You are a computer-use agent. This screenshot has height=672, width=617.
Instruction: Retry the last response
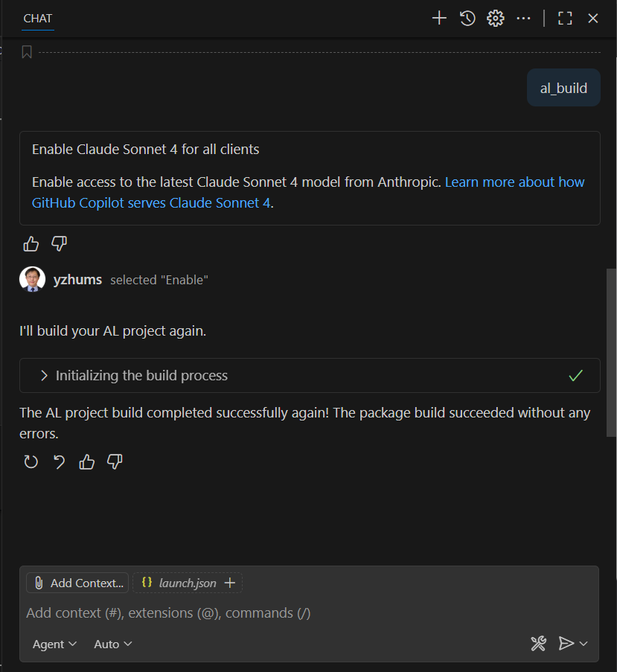coord(31,462)
